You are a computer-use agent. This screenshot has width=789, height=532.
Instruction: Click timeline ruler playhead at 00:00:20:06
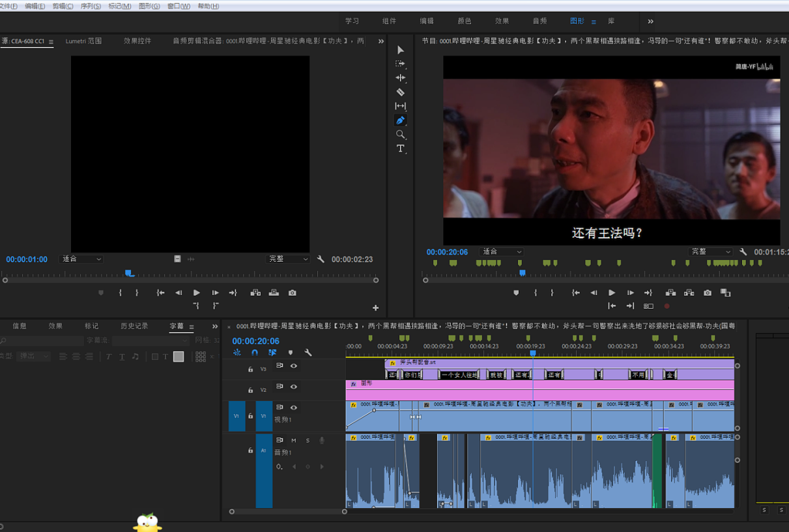(533, 353)
